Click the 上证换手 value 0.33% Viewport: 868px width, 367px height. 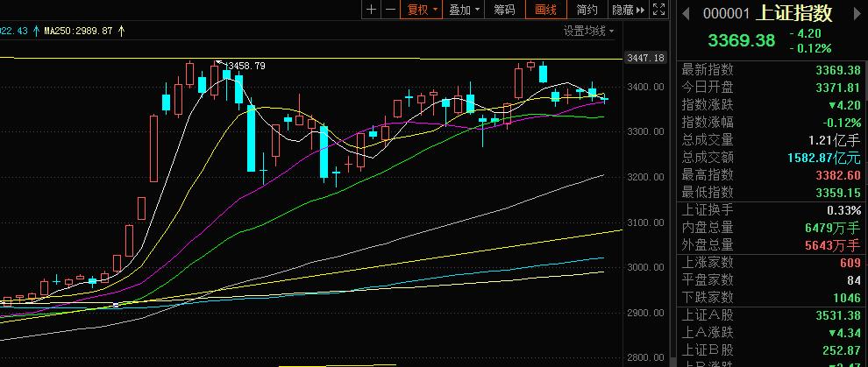point(843,210)
